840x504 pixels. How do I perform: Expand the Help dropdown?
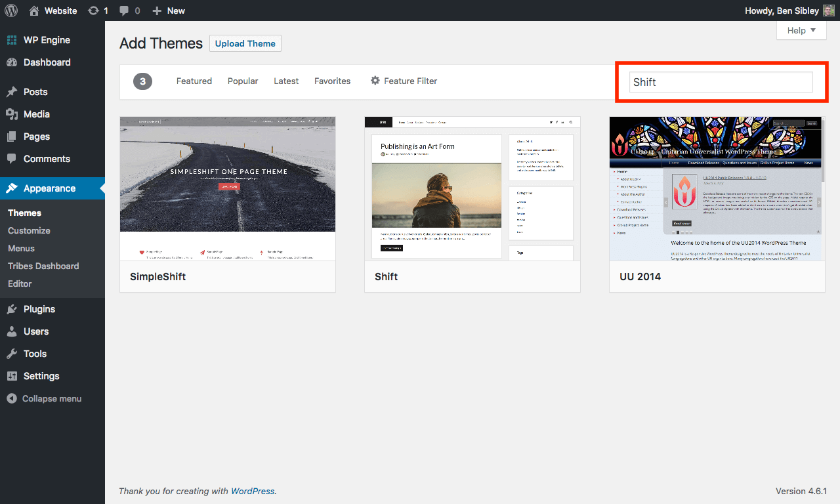point(801,30)
